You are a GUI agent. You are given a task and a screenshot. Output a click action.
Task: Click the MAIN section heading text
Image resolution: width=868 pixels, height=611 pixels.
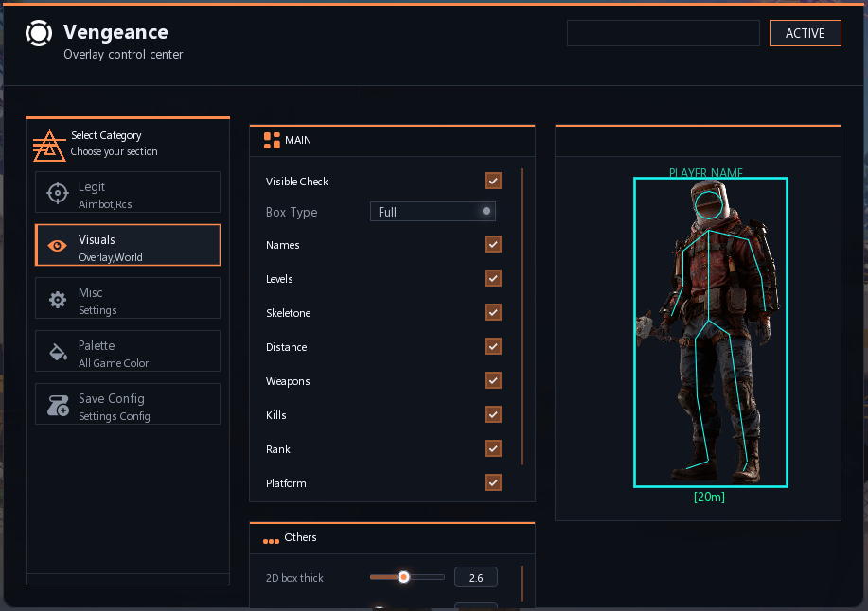(298, 140)
